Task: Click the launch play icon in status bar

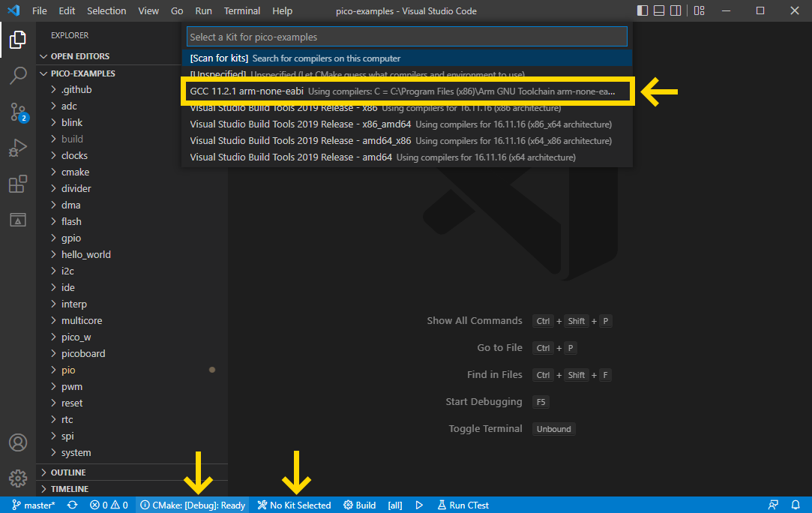Action: coord(419,505)
